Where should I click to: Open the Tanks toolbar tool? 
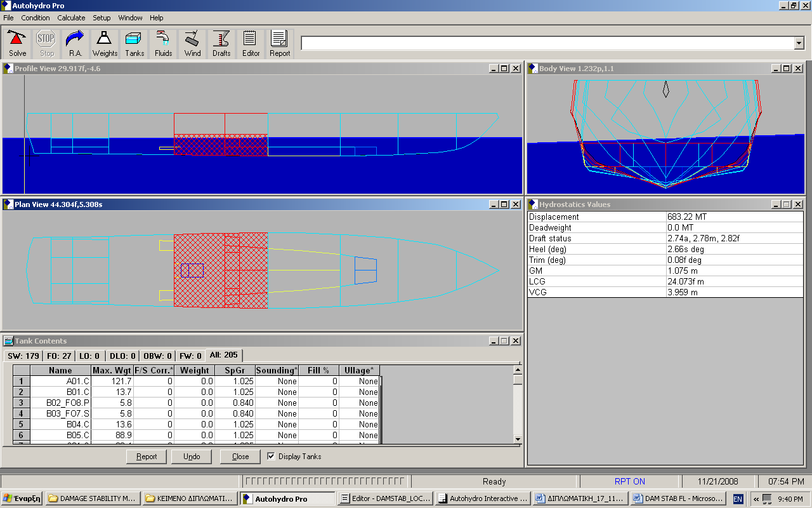pos(134,43)
